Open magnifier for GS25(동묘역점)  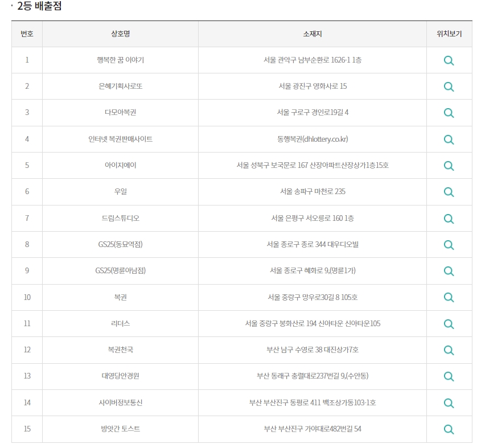pyautogui.click(x=449, y=245)
